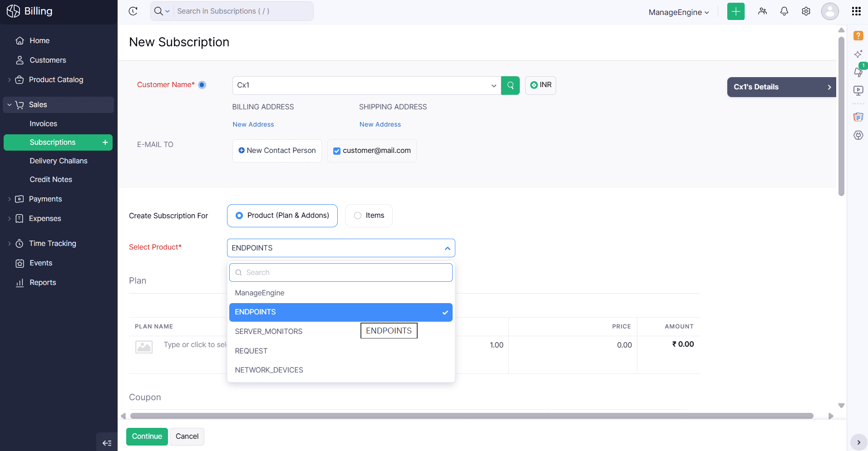Expand right panel with bottom chevron button
Image resolution: width=868 pixels, height=451 pixels.
coord(858,442)
